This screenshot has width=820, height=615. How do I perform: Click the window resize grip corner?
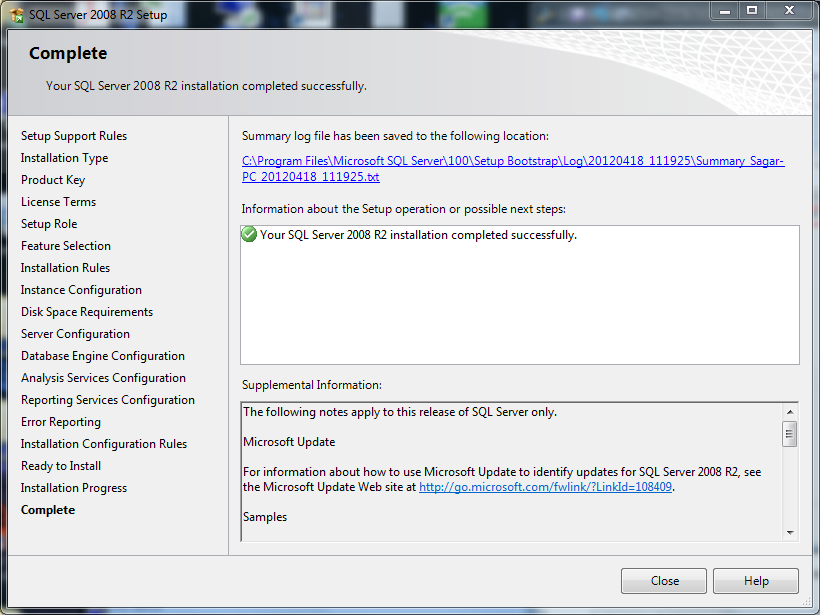pyautogui.click(x=806, y=601)
